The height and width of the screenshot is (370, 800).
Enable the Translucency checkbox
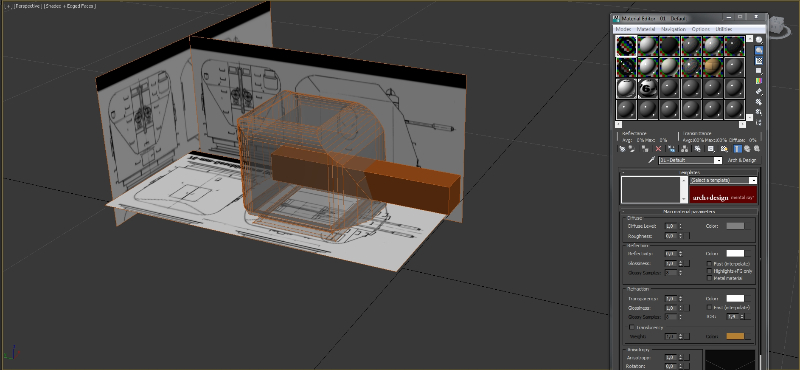(632, 327)
